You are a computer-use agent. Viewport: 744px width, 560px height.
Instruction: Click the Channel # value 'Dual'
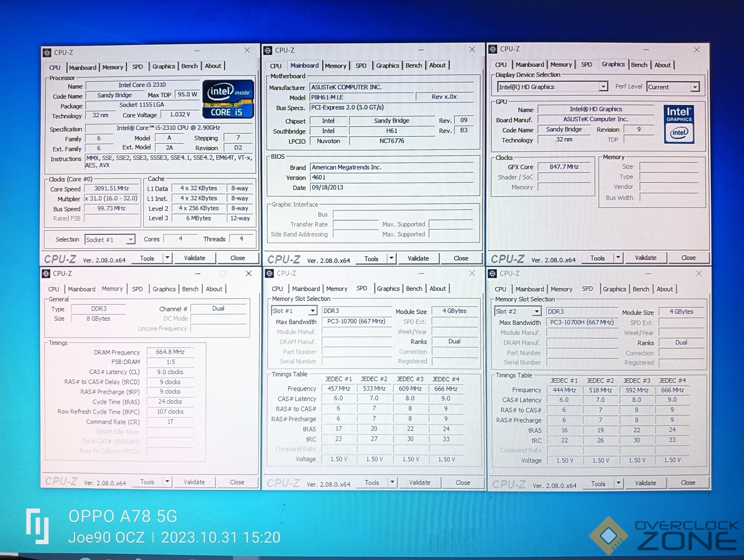pyautogui.click(x=218, y=308)
